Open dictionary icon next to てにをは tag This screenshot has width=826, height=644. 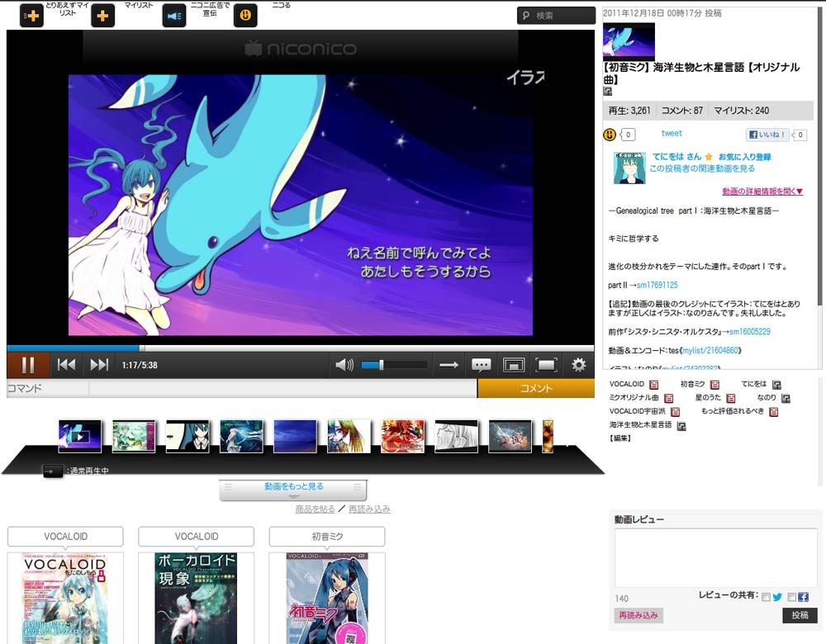pos(776,385)
